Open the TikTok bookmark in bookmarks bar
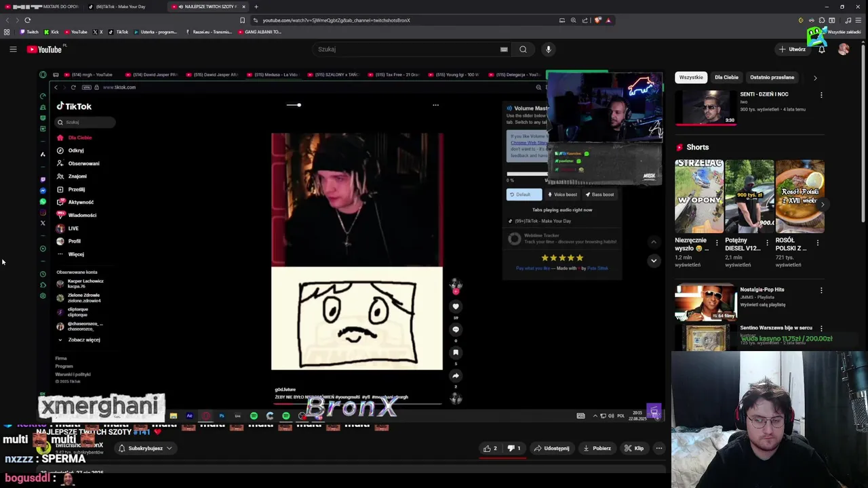Screen dimensions: 868x488 (x=118, y=32)
